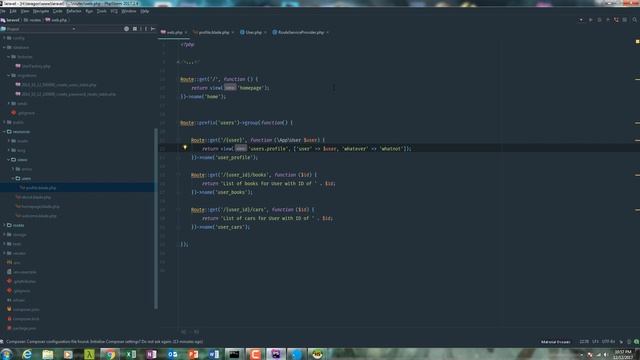Click the tool windows quick-access icon in the bottom-left corner
Screen dimensions: 640x360
coord(2,342)
